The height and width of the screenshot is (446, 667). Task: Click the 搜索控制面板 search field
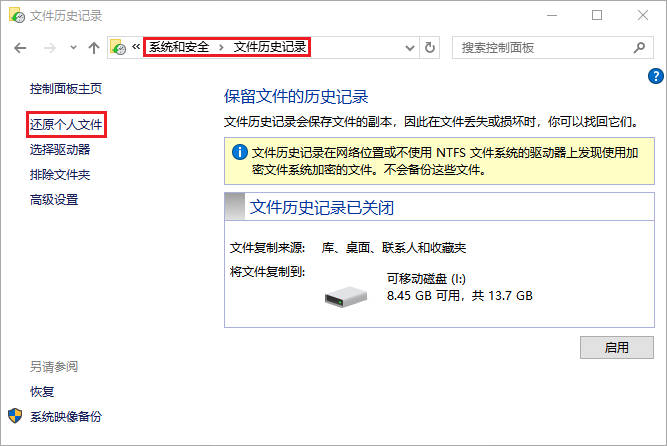tap(544, 48)
